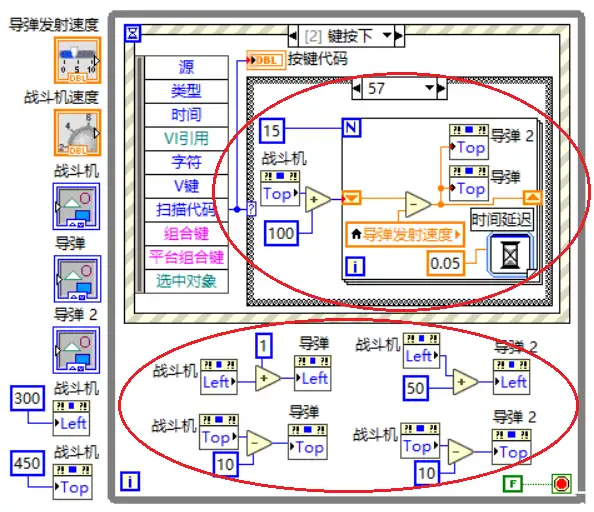Select the subtract function inside the For Loop
Screen dimensions: 594x512
pyautogui.click(x=417, y=204)
